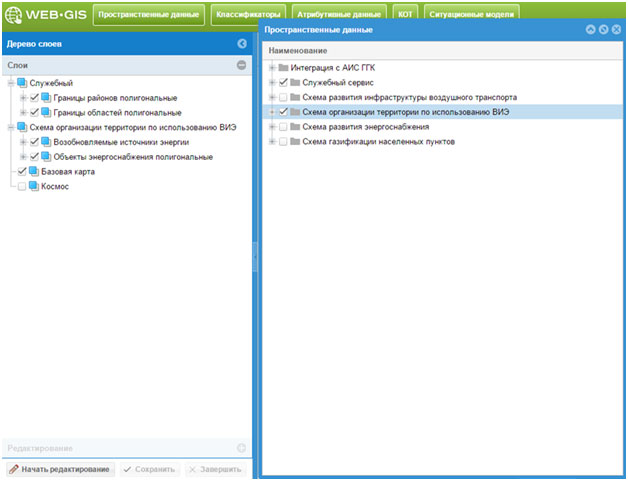Click the Наименование column header
The height and width of the screenshot is (481, 628).
(x=298, y=49)
